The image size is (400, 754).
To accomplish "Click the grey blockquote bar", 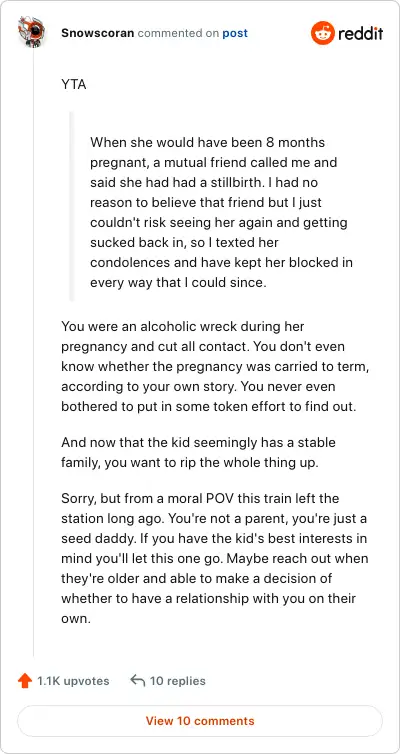I will point(72,206).
